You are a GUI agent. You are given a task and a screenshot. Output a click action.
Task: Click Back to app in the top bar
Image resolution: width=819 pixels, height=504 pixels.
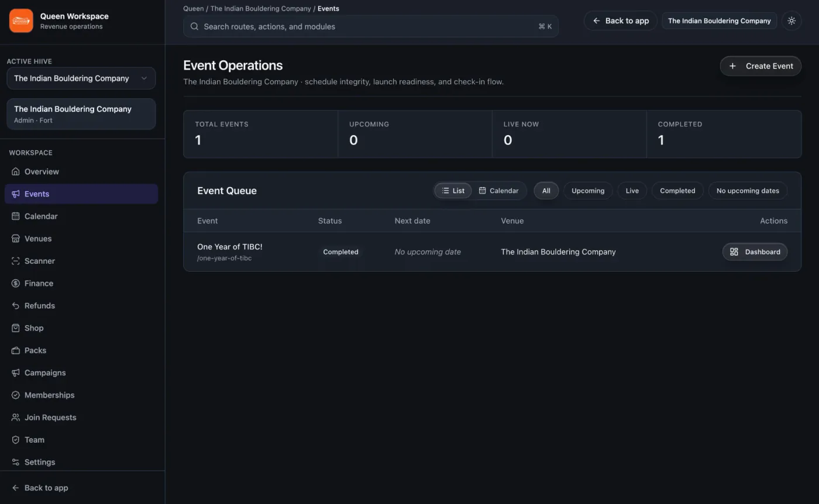pyautogui.click(x=621, y=20)
